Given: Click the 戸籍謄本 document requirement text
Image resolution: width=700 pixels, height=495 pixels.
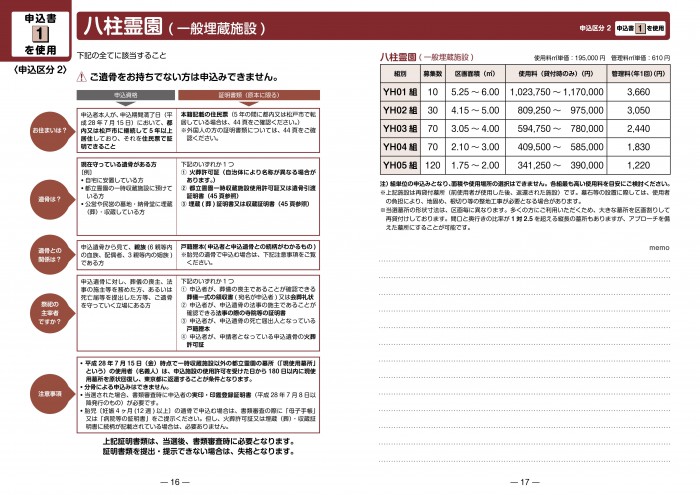Looking at the screenshot, I should coord(248,246).
